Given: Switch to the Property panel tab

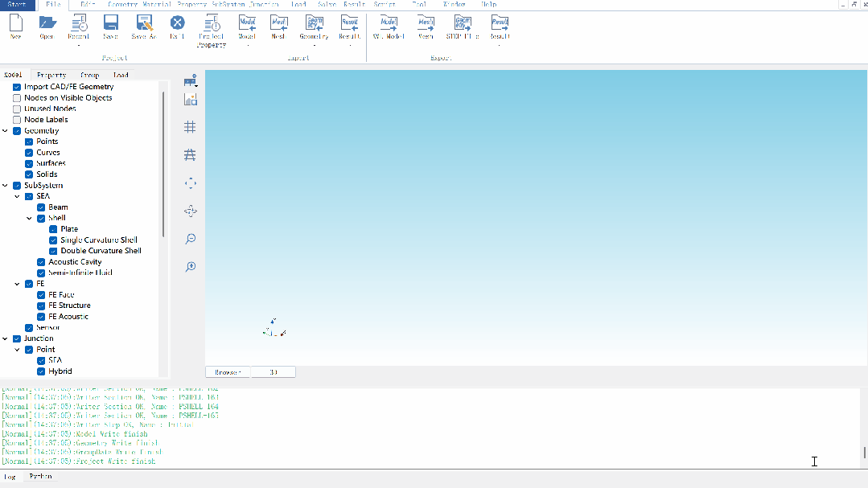Looking at the screenshot, I should click(x=51, y=75).
